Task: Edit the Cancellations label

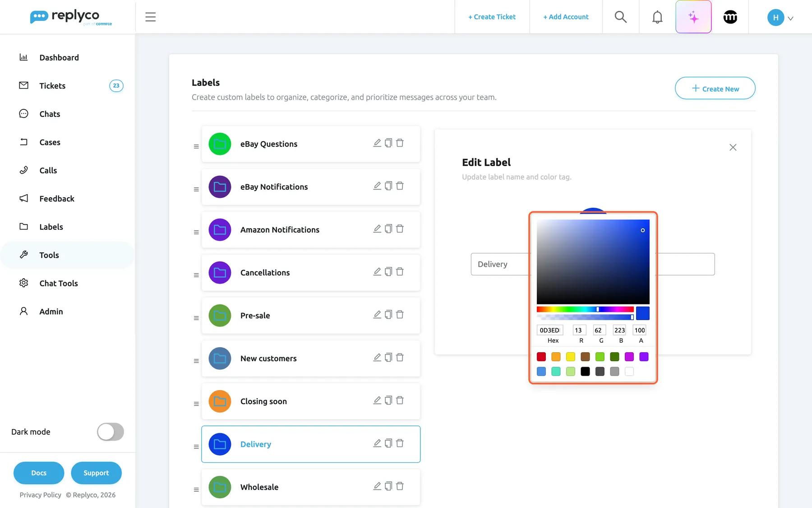Action: point(377,272)
